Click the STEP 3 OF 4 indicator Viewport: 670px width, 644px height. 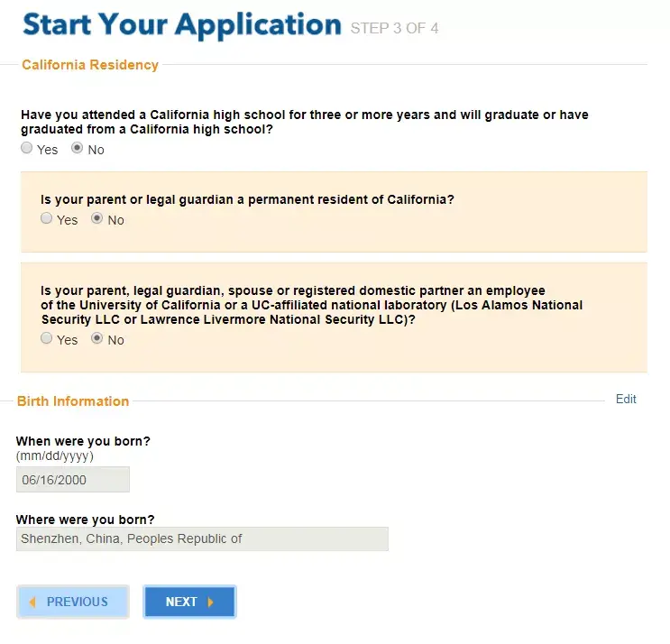[394, 29]
